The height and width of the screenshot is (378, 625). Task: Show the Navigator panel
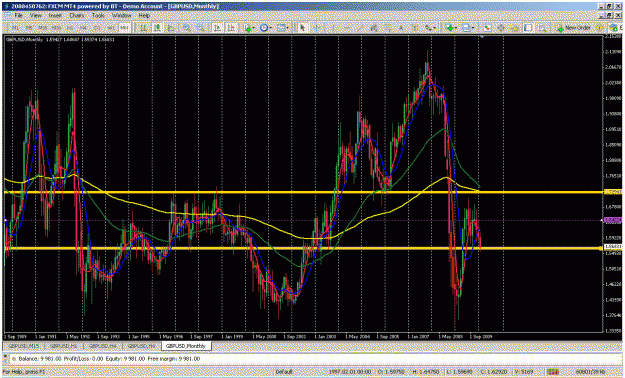[515, 28]
